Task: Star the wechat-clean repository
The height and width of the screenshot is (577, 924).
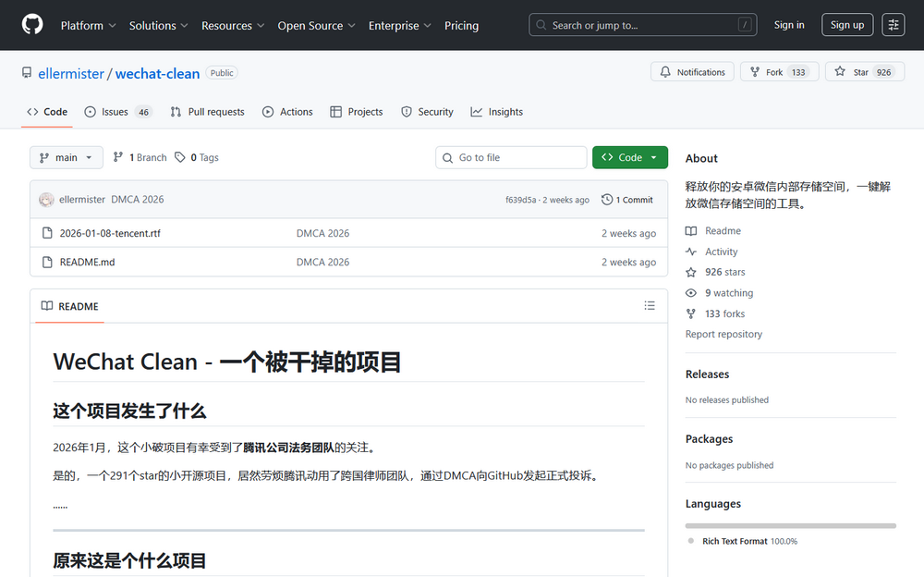Action: pos(859,71)
